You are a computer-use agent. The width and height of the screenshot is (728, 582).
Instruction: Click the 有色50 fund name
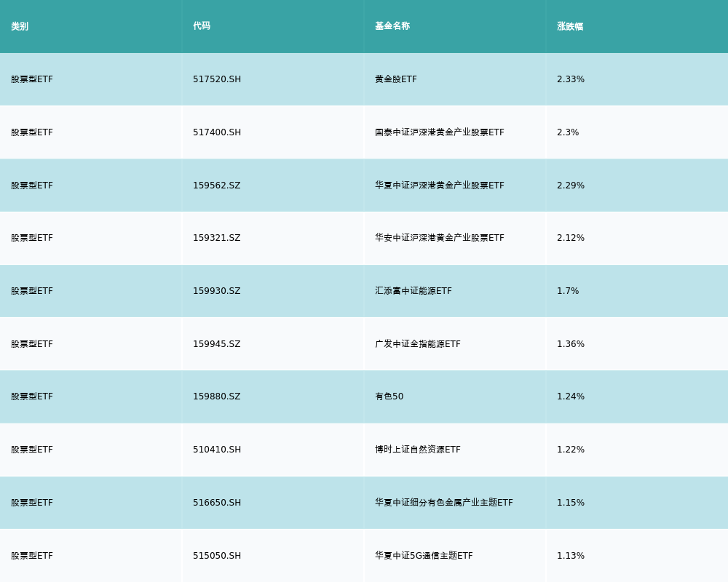point(389,396)
